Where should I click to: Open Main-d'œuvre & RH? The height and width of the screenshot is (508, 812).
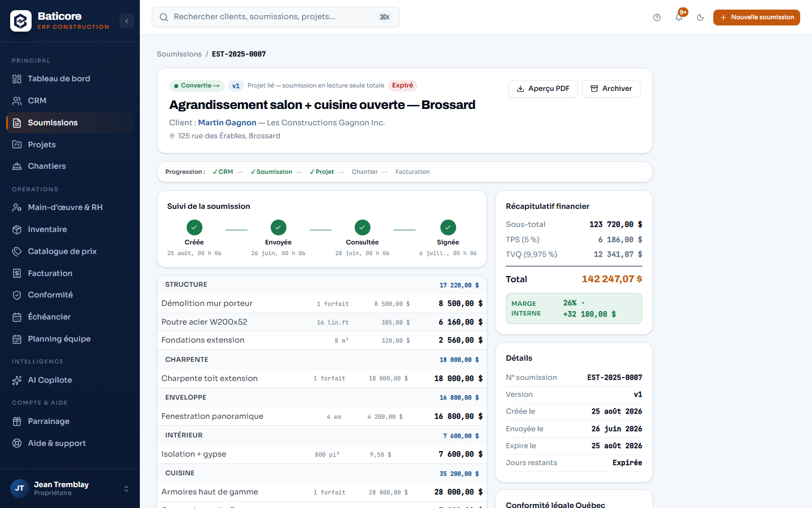tap(70, 207)
